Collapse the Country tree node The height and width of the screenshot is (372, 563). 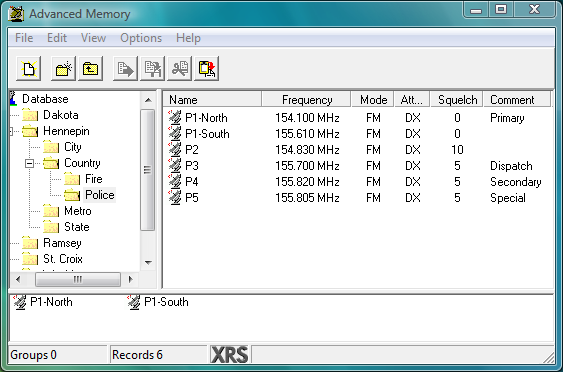click(x=29, y=163)
